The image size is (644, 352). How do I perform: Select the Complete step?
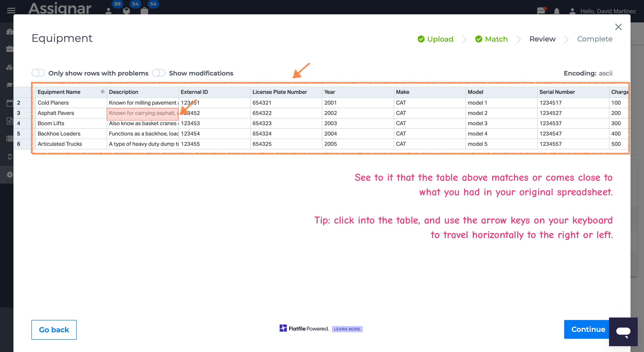[x=594, y=39]
